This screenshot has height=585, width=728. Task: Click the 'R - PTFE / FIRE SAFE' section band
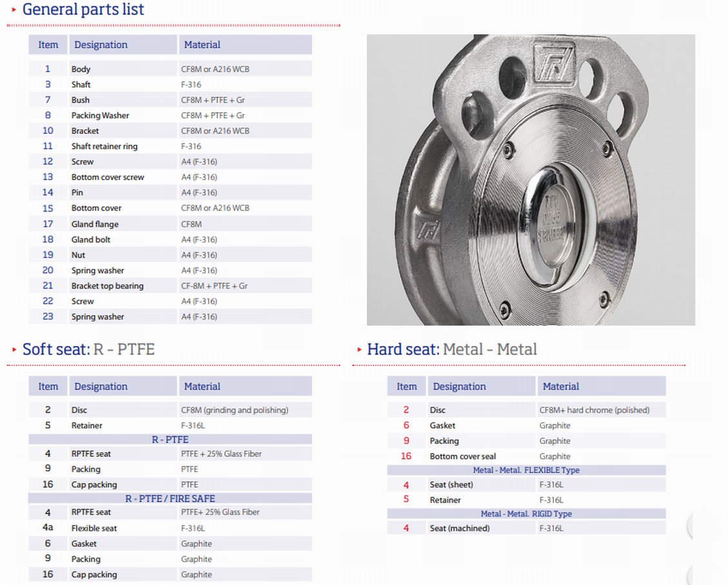170,499
